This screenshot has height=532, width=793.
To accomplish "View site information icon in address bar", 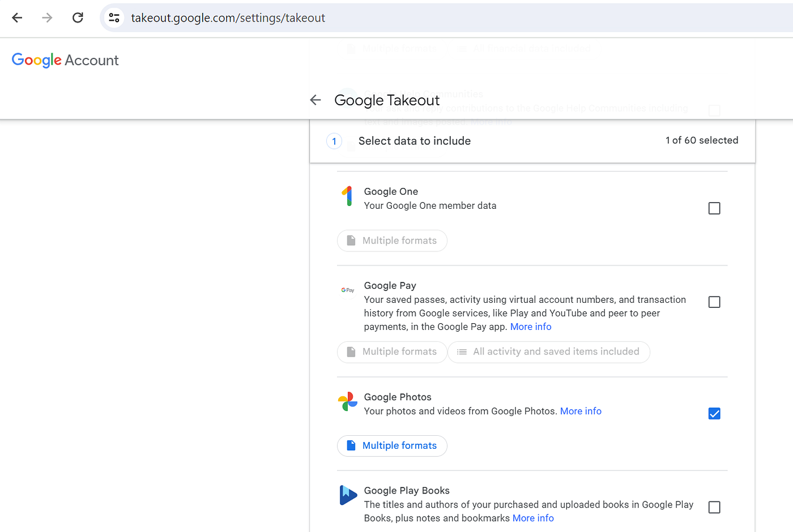I will pyautogui.click(x=114, y=18).
